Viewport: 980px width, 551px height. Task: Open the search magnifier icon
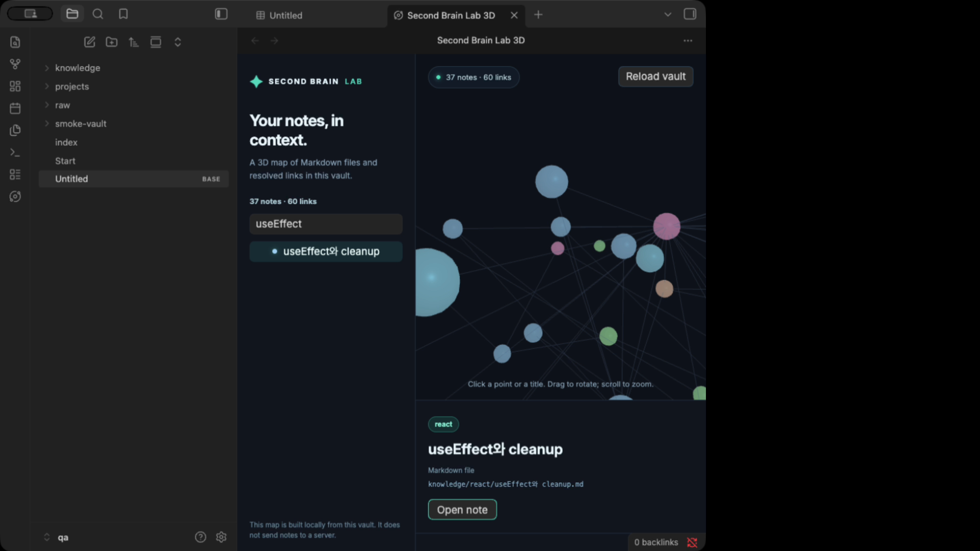pyautogui.click(x=98, y=14)
